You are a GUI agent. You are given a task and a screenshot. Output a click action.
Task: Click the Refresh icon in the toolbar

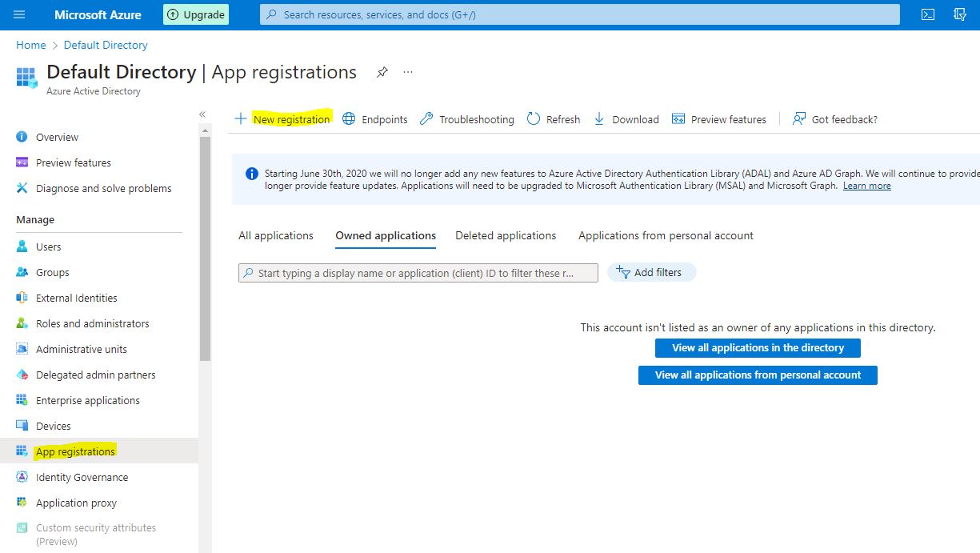tap(534, 118)
